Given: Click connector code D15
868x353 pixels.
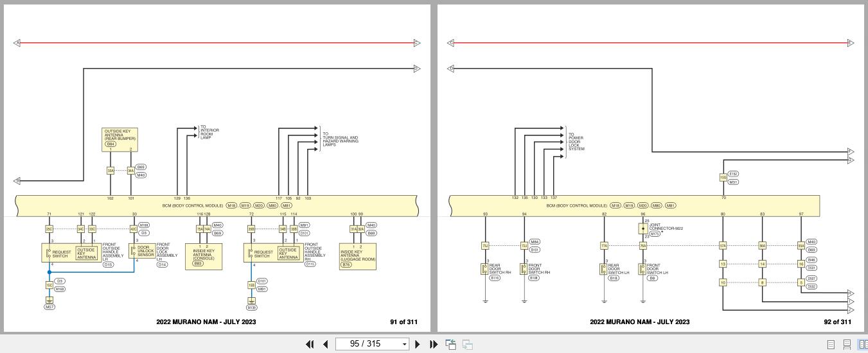Looking at the screenshot, I should tap(108, 264).
